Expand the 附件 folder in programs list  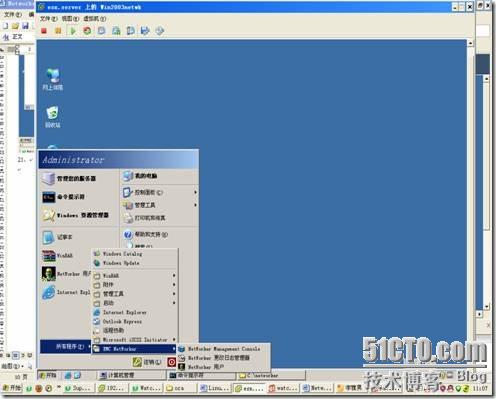135,285
